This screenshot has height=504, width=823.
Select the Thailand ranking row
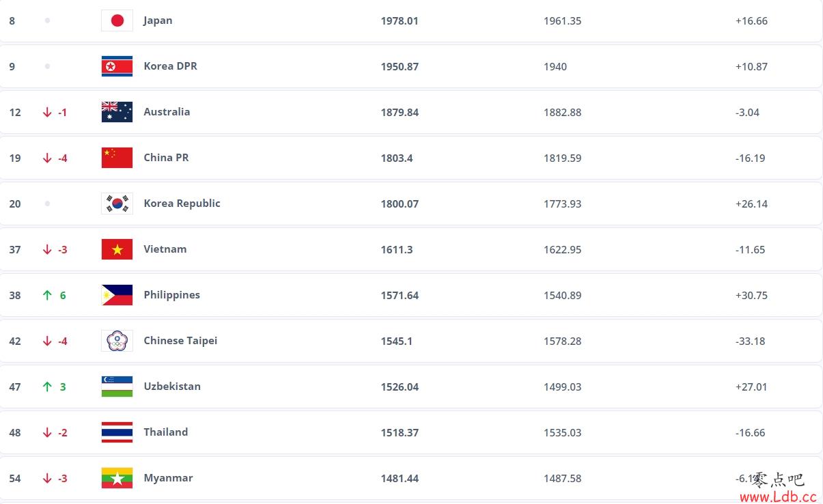(x=411, y=432)
